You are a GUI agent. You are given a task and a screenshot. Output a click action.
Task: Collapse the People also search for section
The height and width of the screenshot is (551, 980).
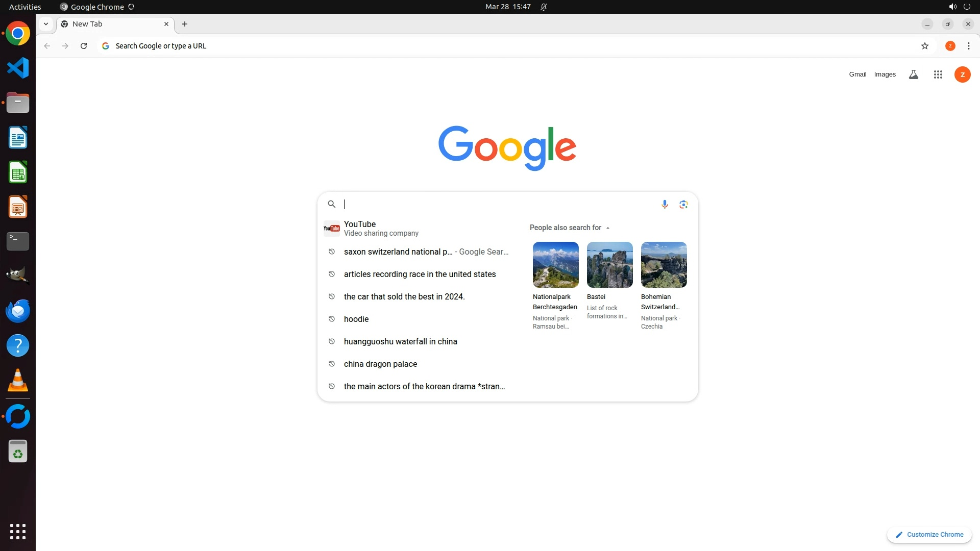coord(607,228)
